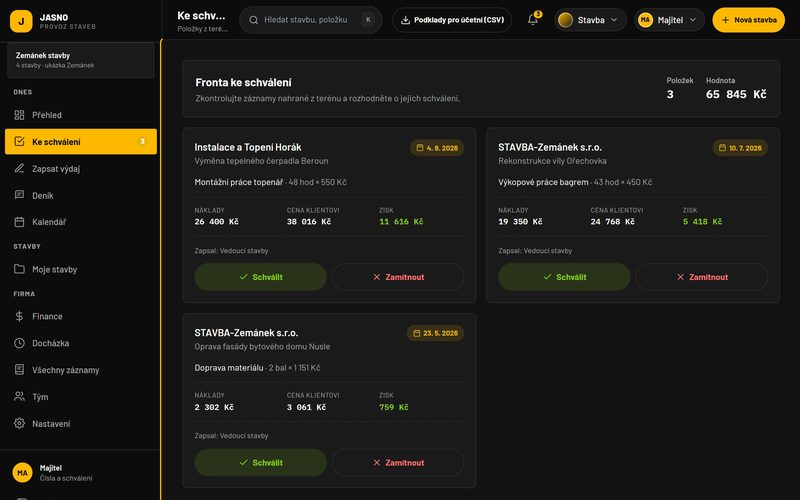Click the MA avatar in sidebar footer
The height and width of the screenshot is (500, 800).
coord(22,472)
